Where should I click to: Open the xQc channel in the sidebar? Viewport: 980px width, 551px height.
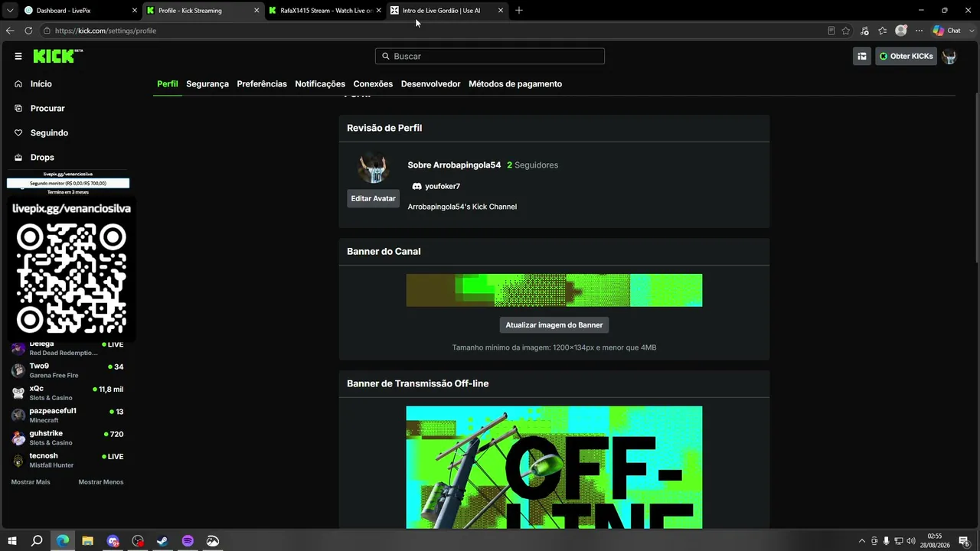point(69,393)
